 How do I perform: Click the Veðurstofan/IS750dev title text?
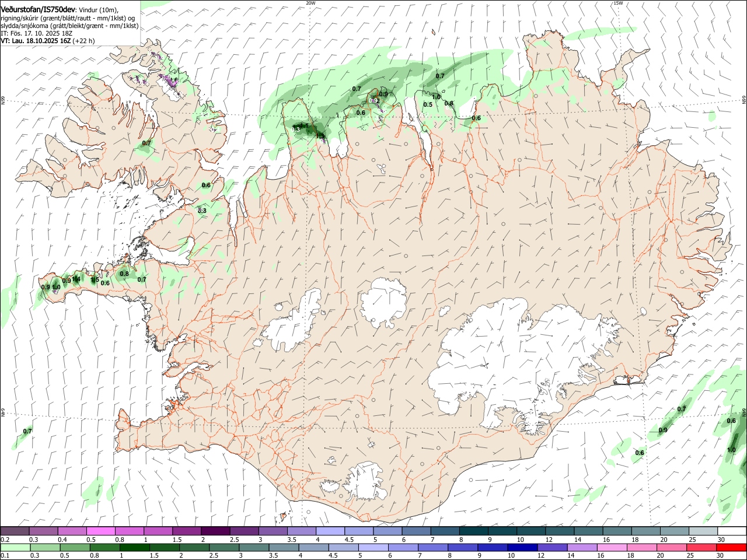pos(37,10)
